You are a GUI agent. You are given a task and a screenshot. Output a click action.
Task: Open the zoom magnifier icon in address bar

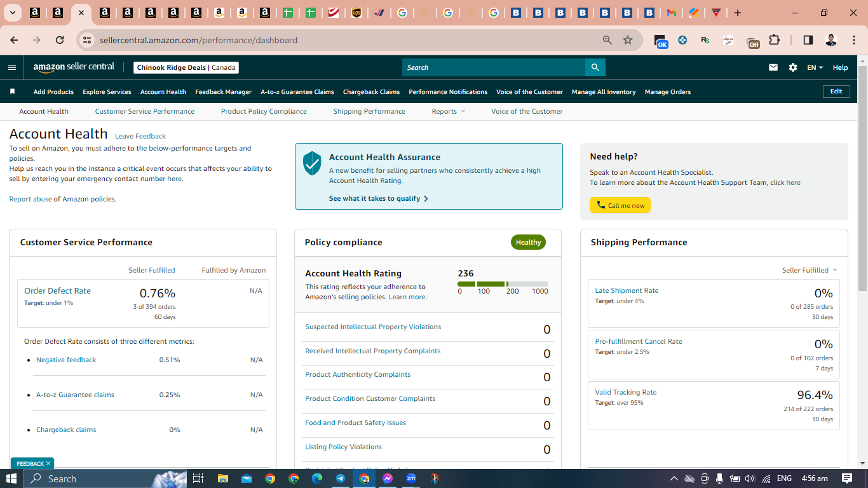(x=607, y=40)
